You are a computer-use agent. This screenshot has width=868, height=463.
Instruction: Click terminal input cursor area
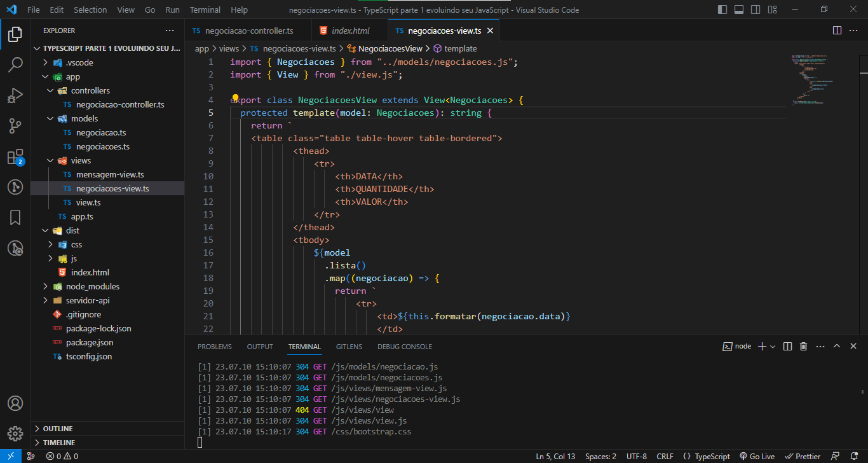click(x=200, y=442)
